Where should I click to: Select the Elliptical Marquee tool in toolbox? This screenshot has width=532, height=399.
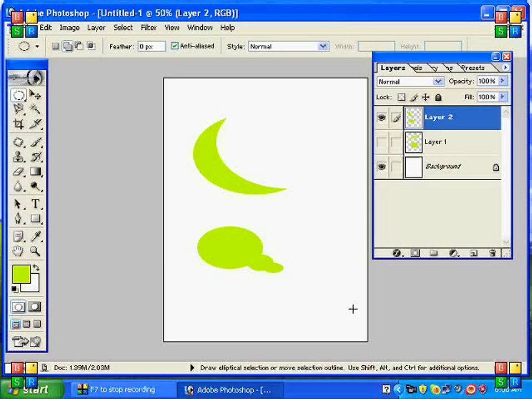[18, 95]
